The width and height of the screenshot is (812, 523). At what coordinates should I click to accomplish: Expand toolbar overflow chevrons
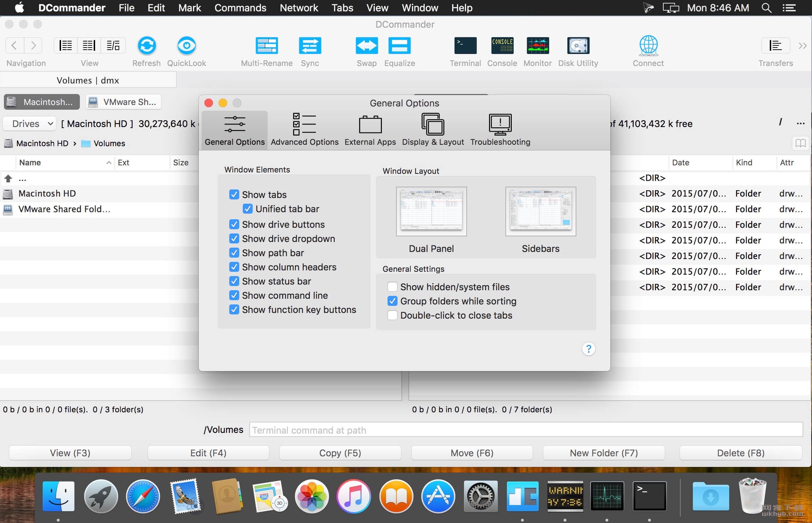point(802,46)
